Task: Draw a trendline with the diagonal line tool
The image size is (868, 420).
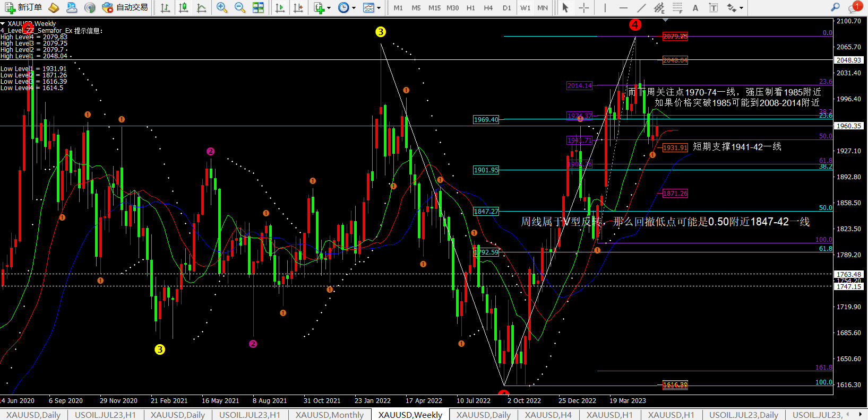Action: coord(641,7)
